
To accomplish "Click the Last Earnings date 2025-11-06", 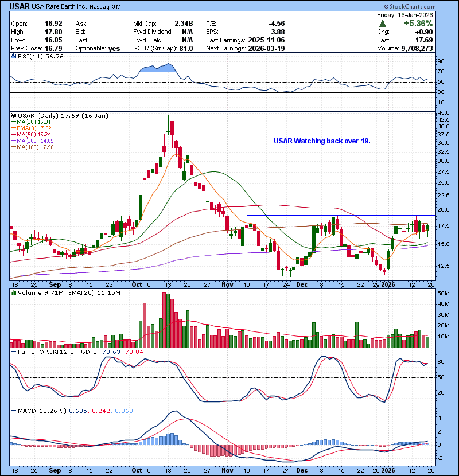I will click(266, 40).
